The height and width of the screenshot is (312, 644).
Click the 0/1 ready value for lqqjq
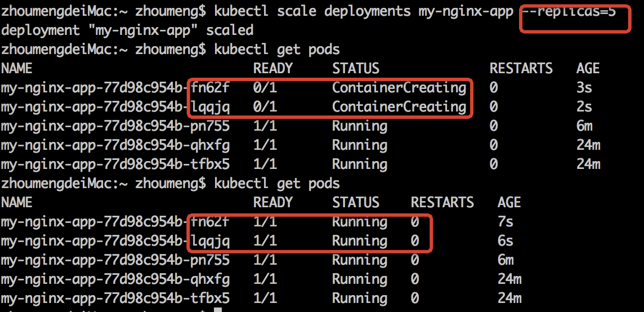[265, 107]
